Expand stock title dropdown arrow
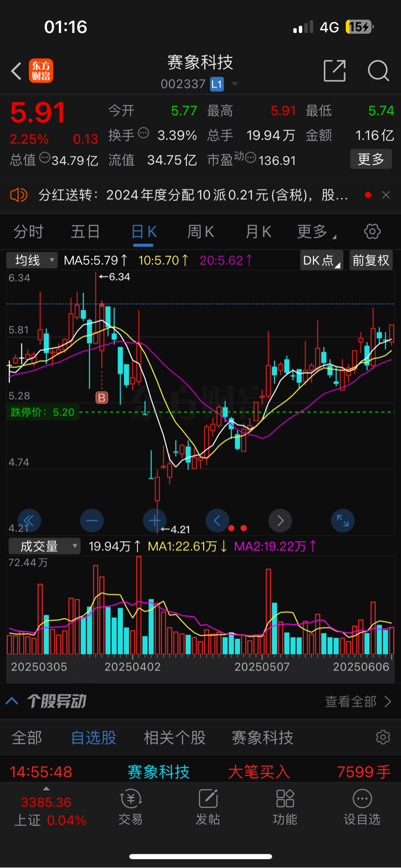 [234, 84]
